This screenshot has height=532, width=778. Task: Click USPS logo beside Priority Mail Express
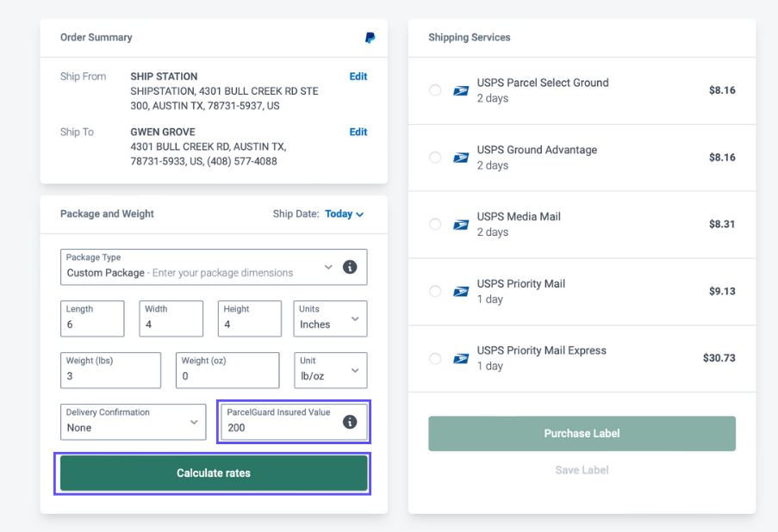(461, 358)
